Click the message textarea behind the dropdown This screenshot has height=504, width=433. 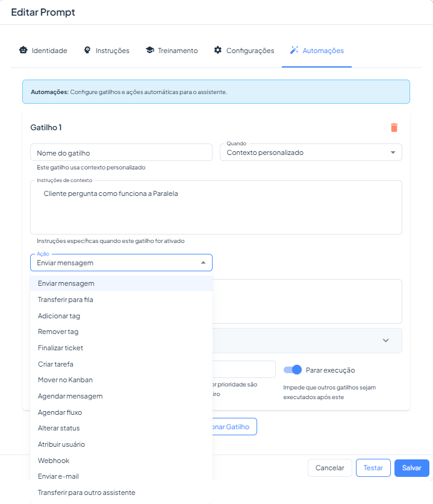(x=307, y=301)
